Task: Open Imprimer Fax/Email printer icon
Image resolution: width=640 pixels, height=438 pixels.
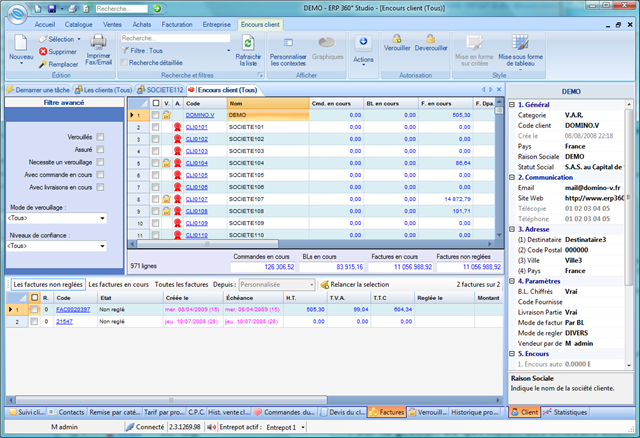Action: [98, 42]
